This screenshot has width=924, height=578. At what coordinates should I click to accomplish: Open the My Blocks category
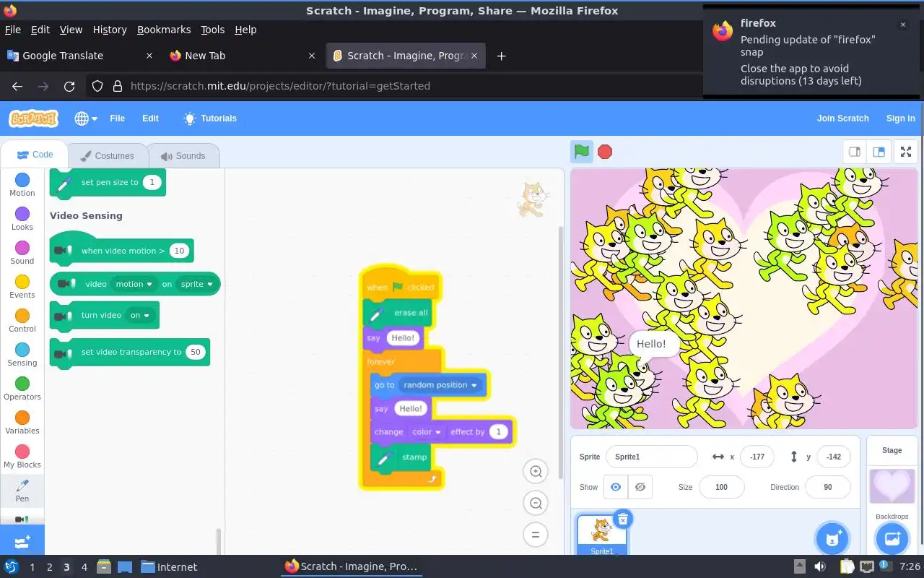[x=22, y=457]
